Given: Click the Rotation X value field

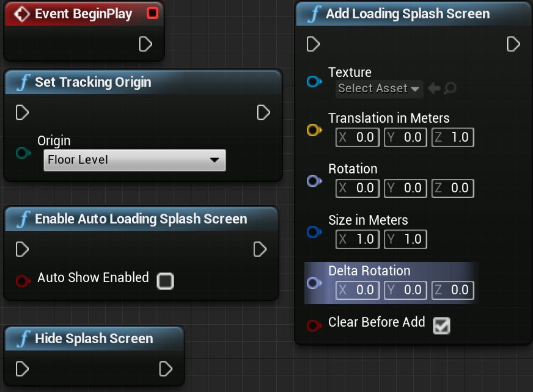Looking at the screenshot, I should pos(357,188).
